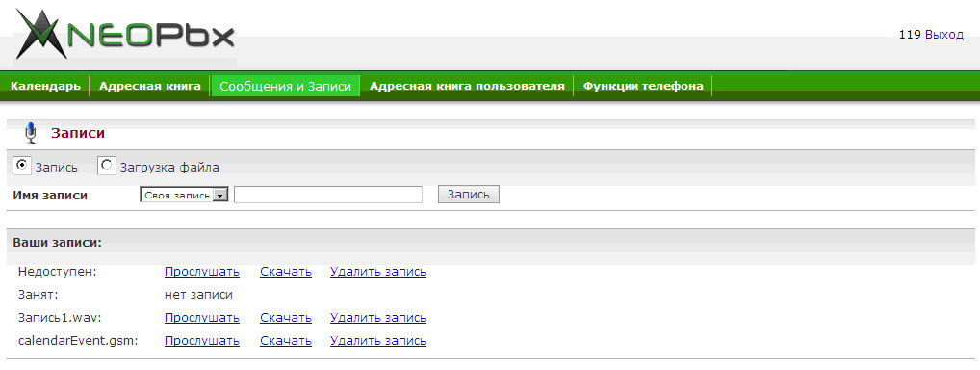This screenshot has width=980, height=370.
Task: Click the calendarEvent.gsm: file name
Action: click(78, 341)
